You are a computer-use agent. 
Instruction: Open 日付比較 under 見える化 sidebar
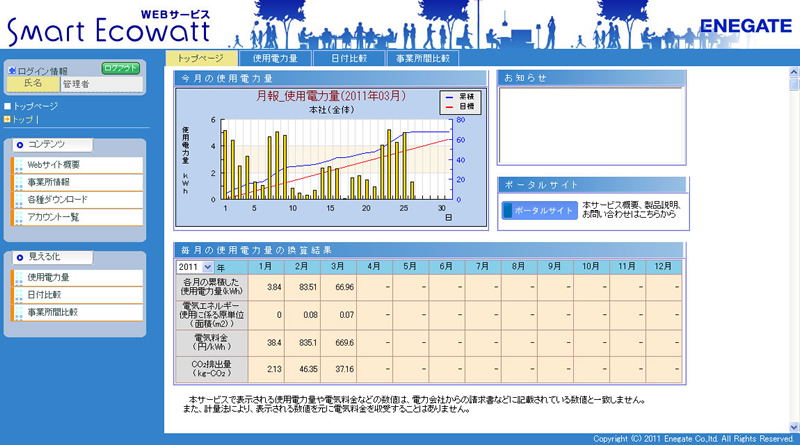pyautogui.click(x=77, y=295)
